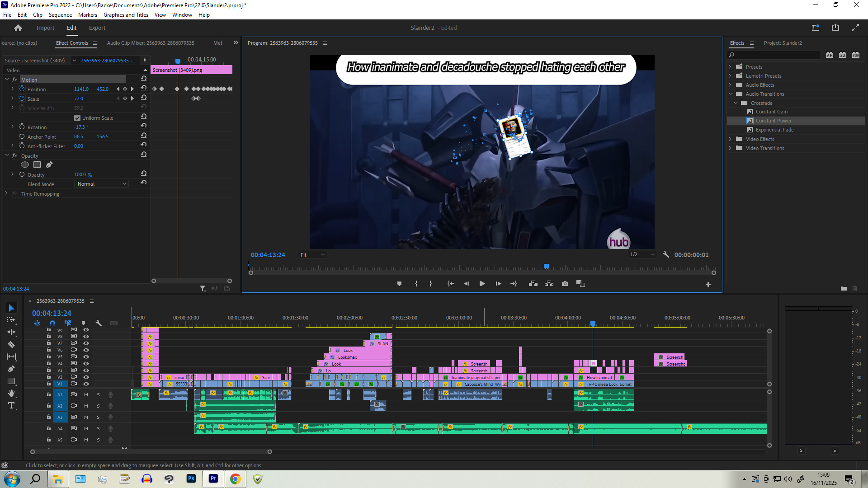The width and height of the screenshot is (868, 488).
Task: Mute audio track A2
Action: pos(86,406)
